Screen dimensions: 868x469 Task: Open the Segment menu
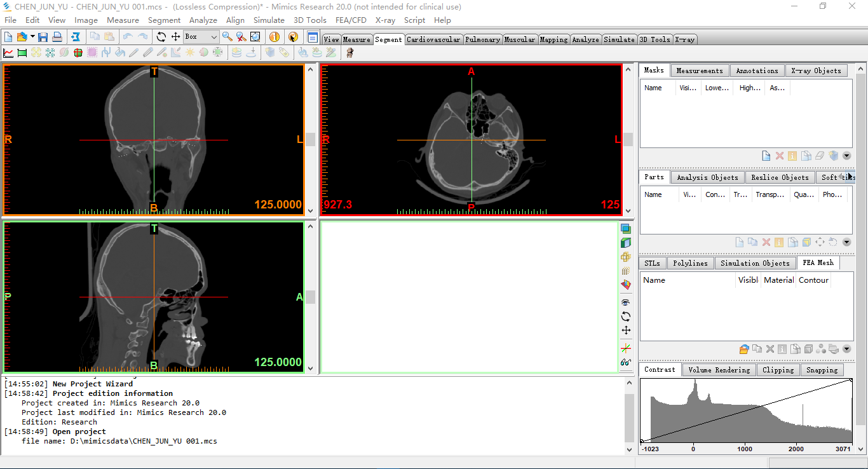[164, 20]
